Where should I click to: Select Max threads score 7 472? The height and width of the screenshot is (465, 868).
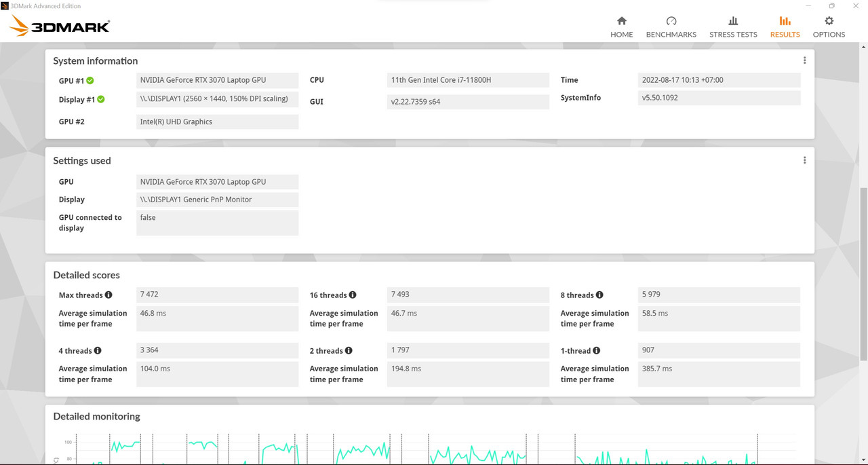click(217, 295)
